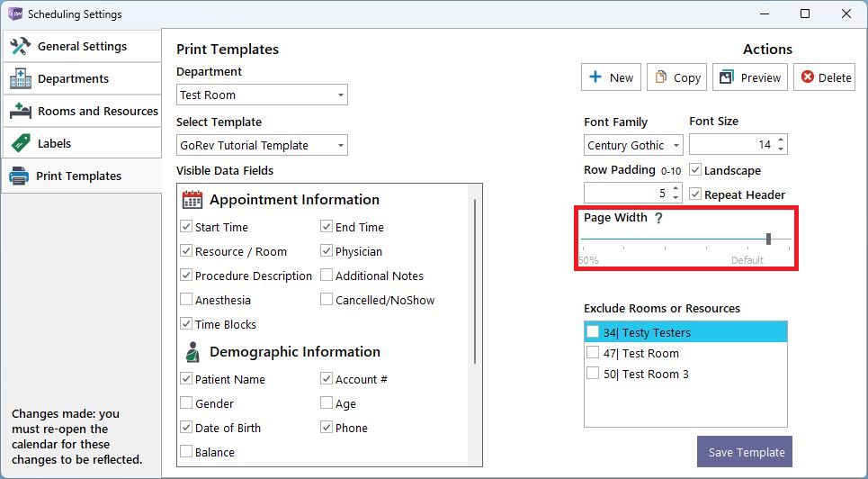868x479 pixels.
Task: Uncheck the Landscape checkbox
Action: [695, 169]
